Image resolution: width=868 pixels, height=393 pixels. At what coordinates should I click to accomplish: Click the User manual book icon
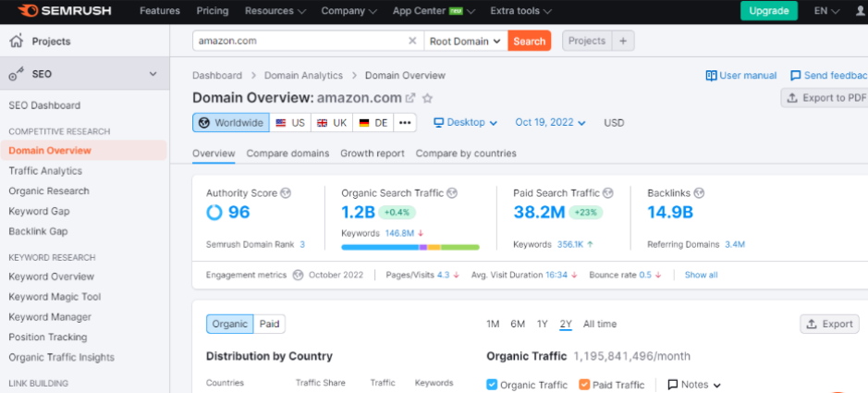pos(712,75)
